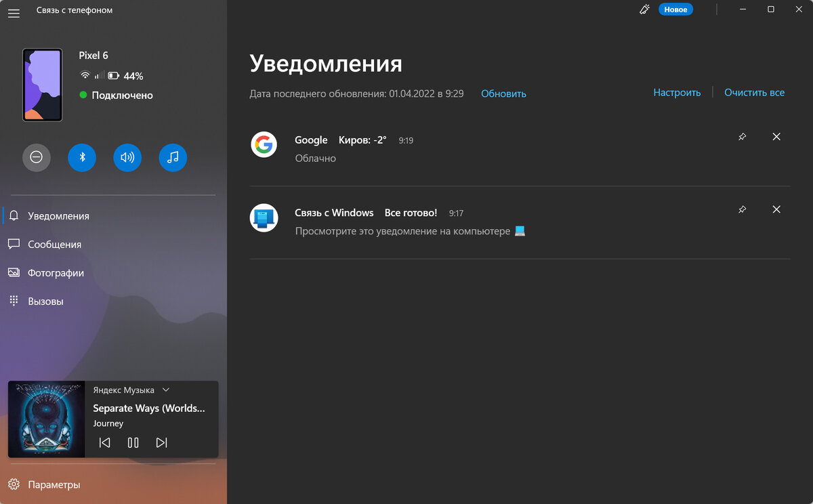Toggle Do Not Disturb on the phone
The image size is (813, 504).
[37, 157]
